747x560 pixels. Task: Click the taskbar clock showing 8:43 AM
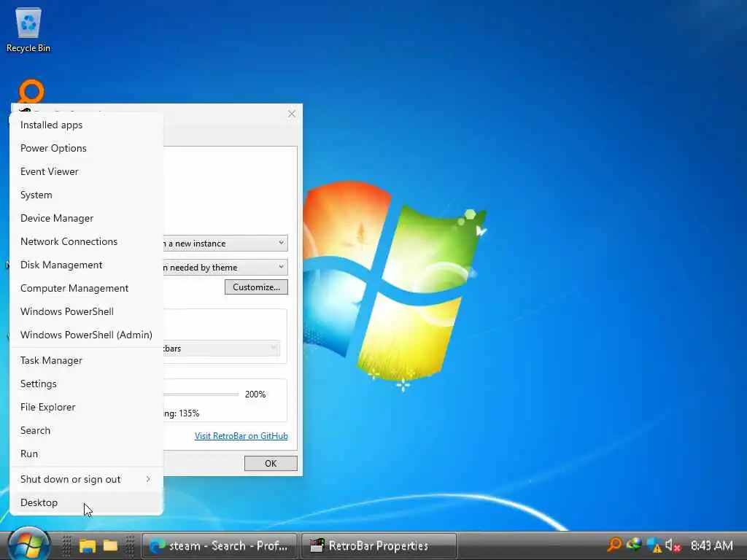pos(712,545)
